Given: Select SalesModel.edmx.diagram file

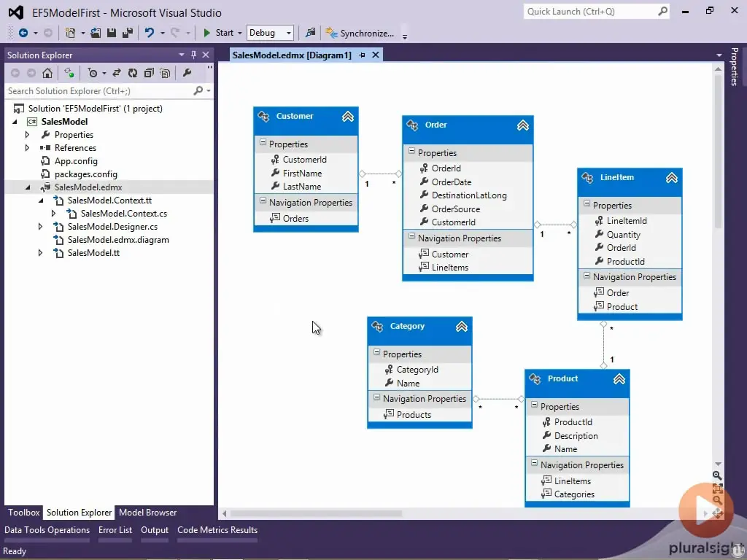Looking at the screenshot, I should (x=118, y=239).
